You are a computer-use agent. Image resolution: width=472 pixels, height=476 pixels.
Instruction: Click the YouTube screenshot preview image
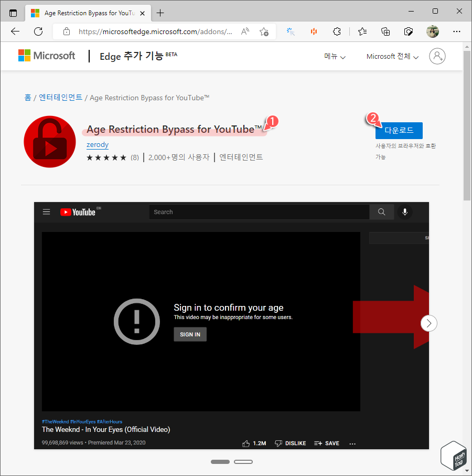click(x=231, y=325)
